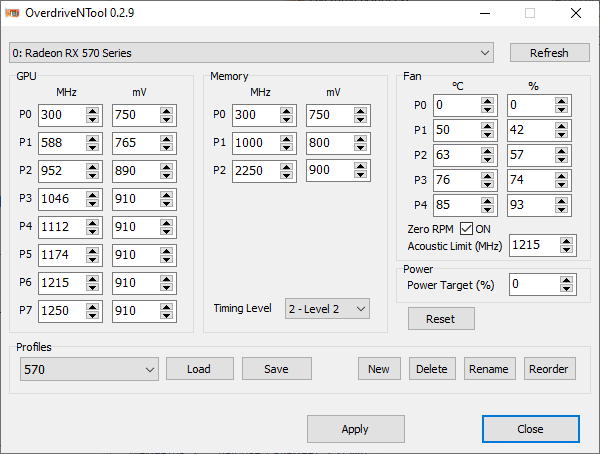This screenshot has height=454, width=600.
Task: Increase Fan P1 percent with up arrow
Action: (x=561, y=126)
